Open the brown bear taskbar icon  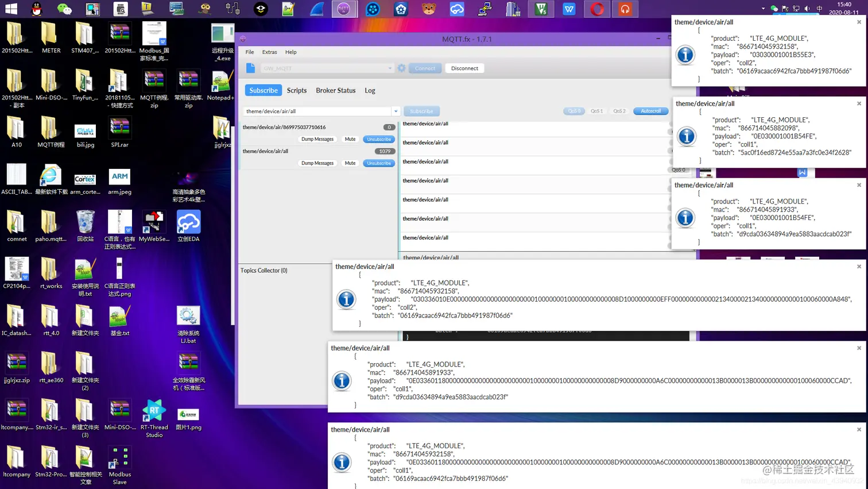coord(429,9)
